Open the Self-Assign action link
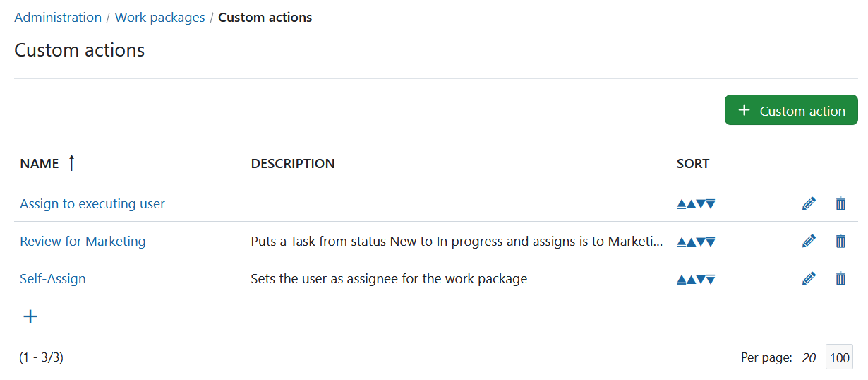Screen dimensions: 868x380 point(53,279)
